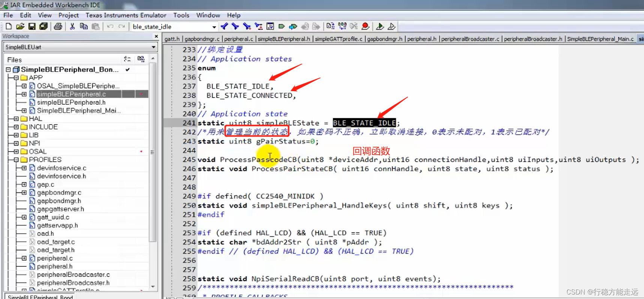Click the Find Next toolbar icon
Image resolution: width=644 pixels, height=299 pixels.
coord(235,26)
